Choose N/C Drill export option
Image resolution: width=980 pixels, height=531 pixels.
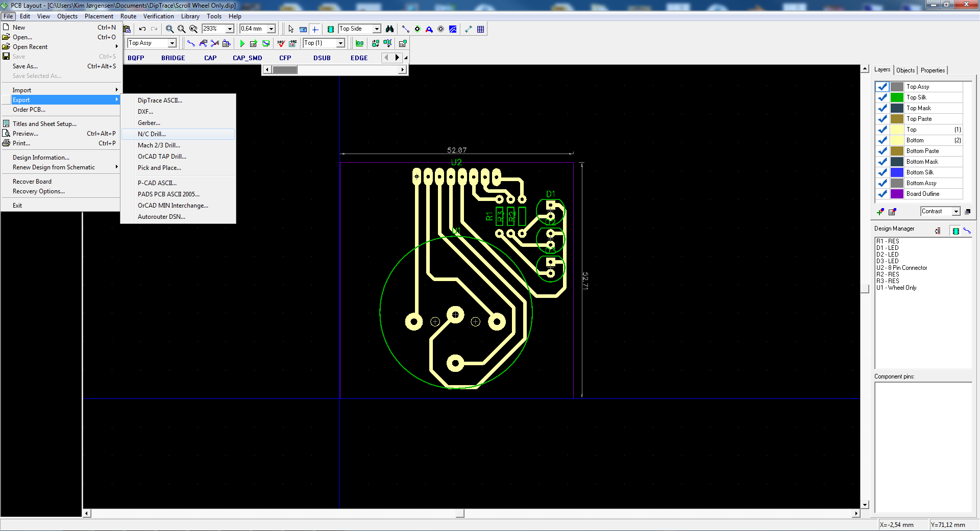(x=178, y=134)
